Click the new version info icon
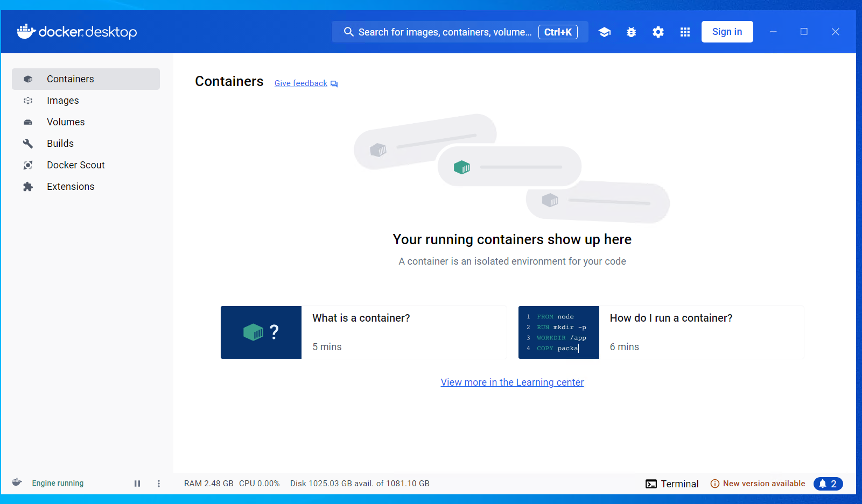This screenshot has height=504, width=862. (715, 484)
